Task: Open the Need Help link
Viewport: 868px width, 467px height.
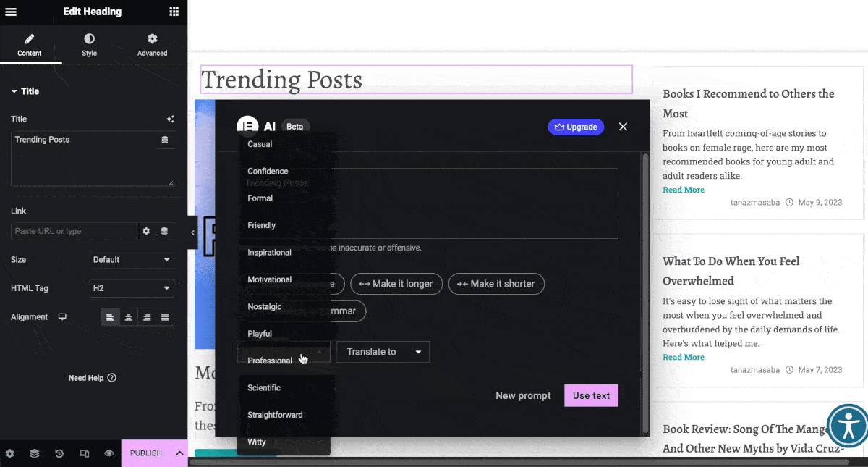Action: [86, 378]
